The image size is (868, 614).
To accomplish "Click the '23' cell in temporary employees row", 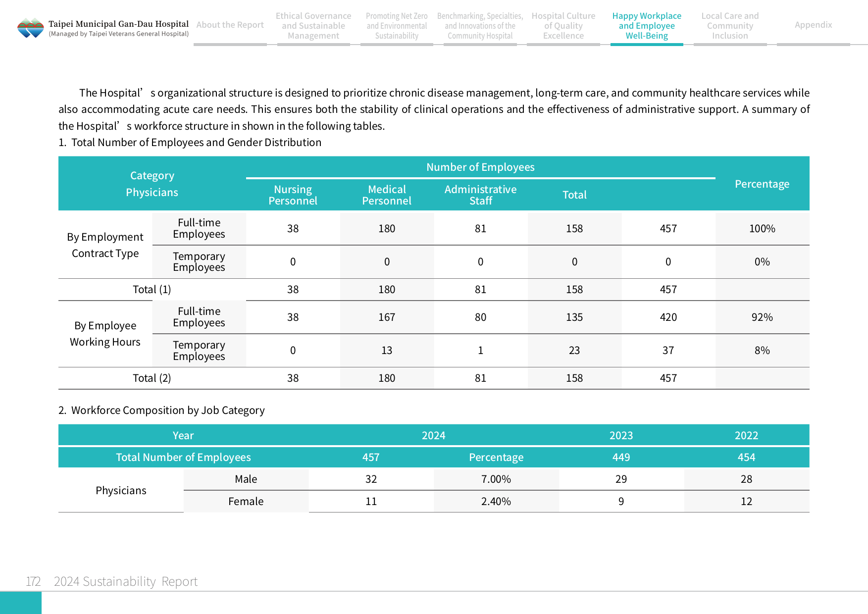I will 574,350.
